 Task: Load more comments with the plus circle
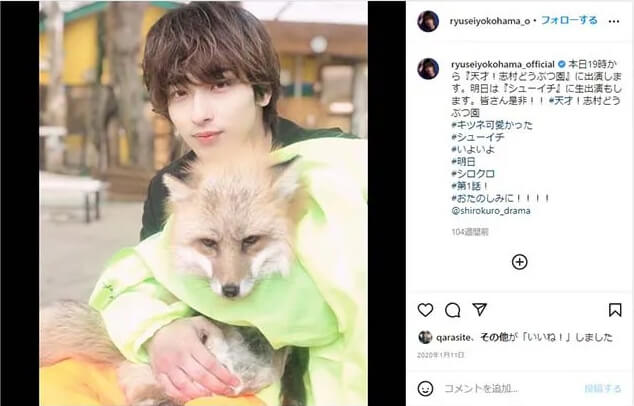520,262
